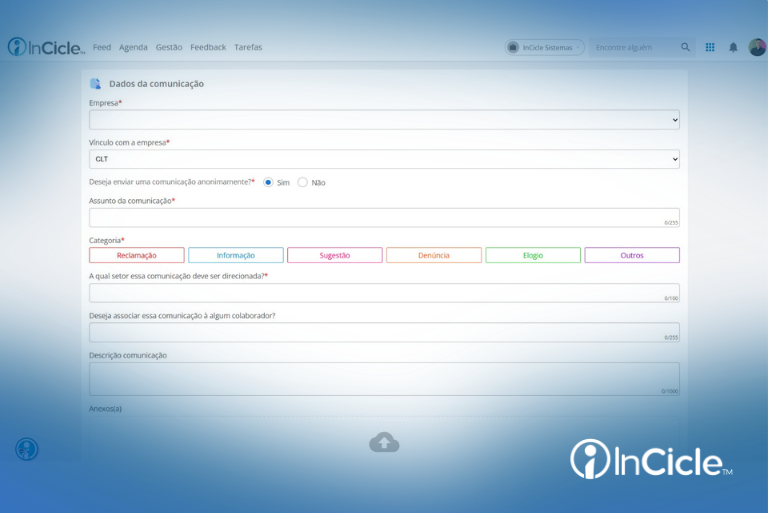This screenshot has width=768, height=513.
Task: Choose the Elogio category
Action: pos(533,255)
